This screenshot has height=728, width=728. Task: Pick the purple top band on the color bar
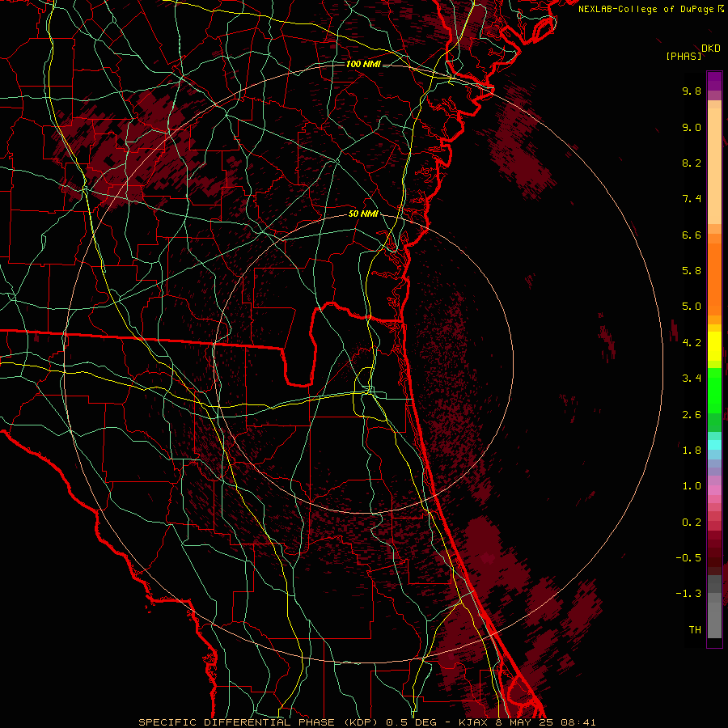pos(714,81)
